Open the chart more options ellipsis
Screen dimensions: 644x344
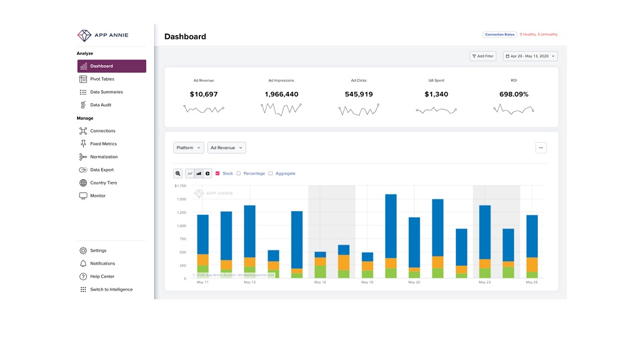pos(541,148)
